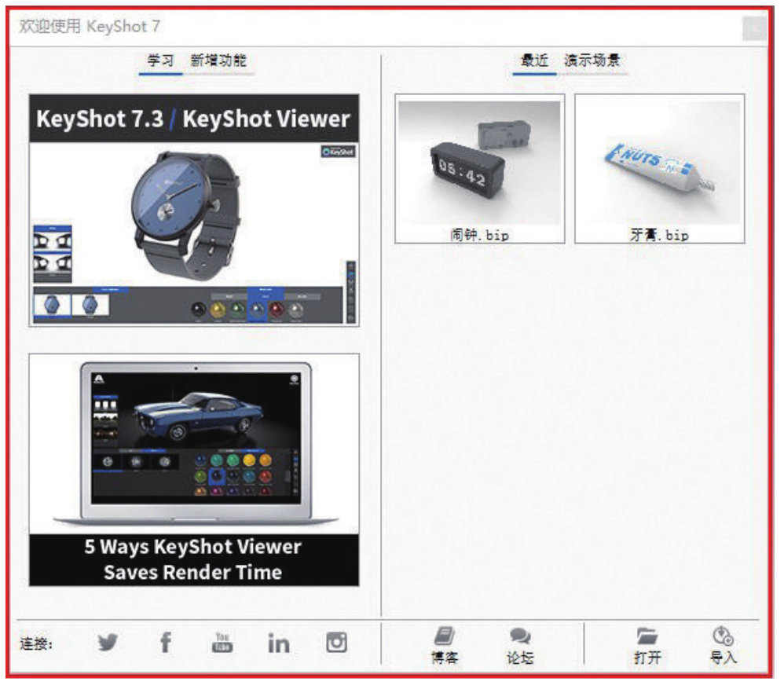The height and width of the screenshot is (689, 784).
Task: Close the KeyShot 7 welcome window
Action: pyautogui.click(x=753, y=28)
